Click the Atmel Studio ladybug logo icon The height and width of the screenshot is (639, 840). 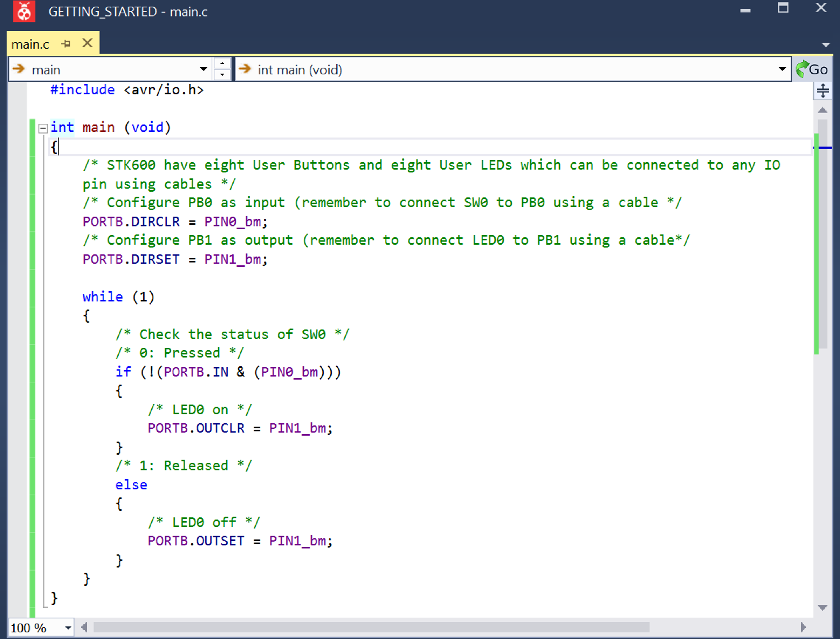pyautogui.click(x=24, y=11)
